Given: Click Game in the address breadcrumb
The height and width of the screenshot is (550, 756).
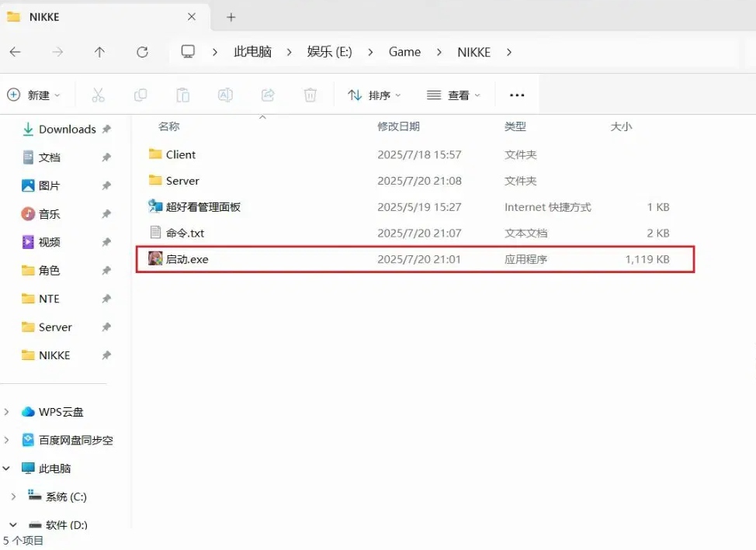Looking at the screenshot, I should (404, 51).
